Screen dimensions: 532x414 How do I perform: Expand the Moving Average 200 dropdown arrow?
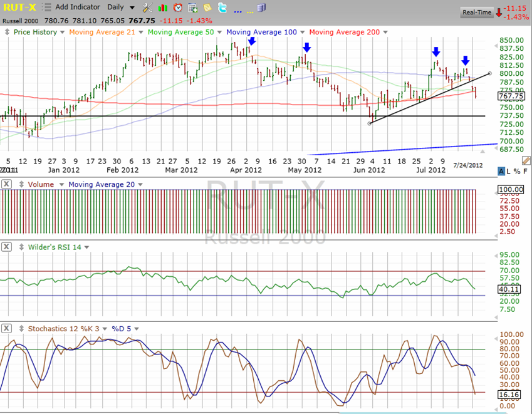pyautogui.click(x=385, y=33)
